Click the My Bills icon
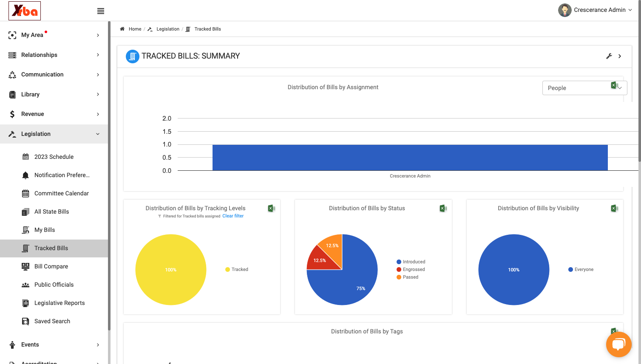Viewport: 641px width, 364px height. 26,230
